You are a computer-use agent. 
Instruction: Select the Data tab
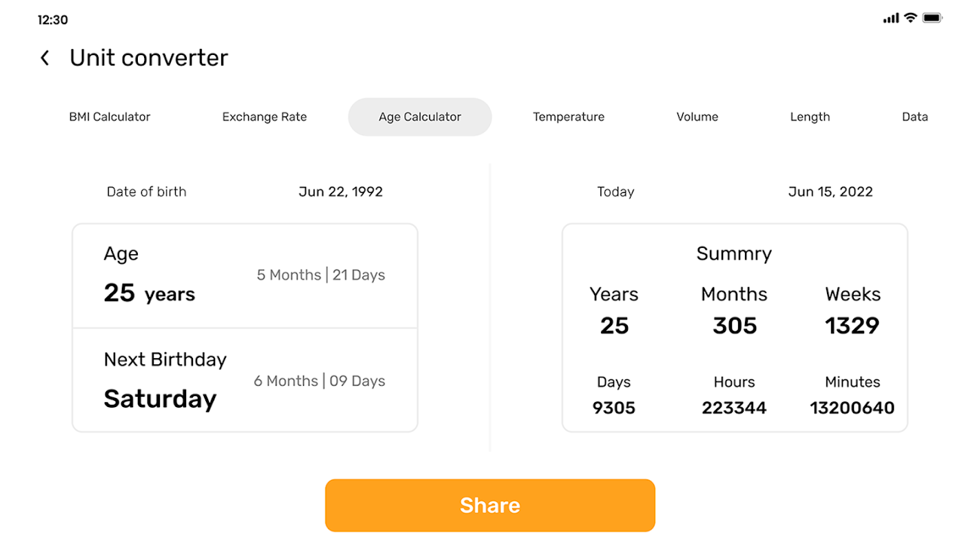(915, 117)
